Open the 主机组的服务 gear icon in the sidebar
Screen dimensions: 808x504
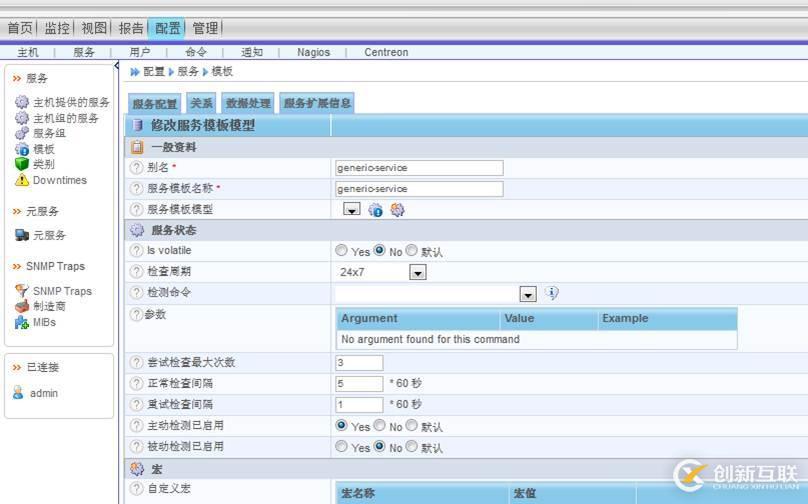(22, 117)
